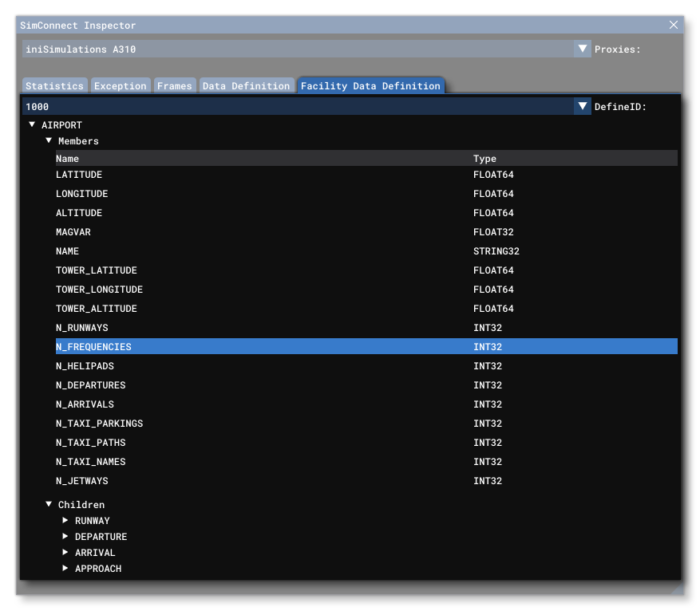This screenshot has width=700, height=611.
Task: Collapse the AIRPORT tree node
Action: tap(32, 125)
